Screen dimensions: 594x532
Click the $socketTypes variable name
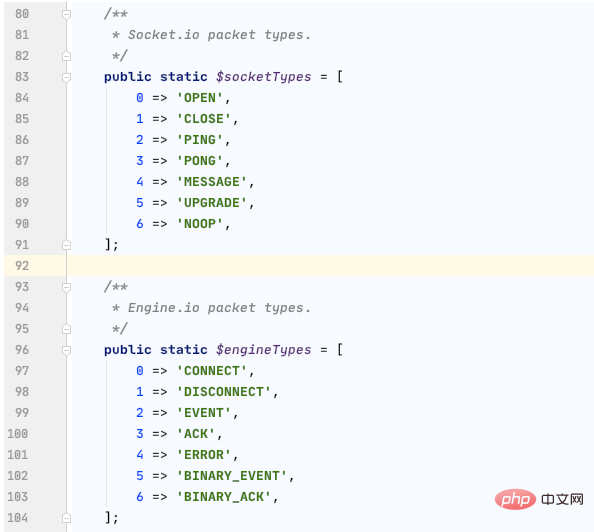point(264,77)
